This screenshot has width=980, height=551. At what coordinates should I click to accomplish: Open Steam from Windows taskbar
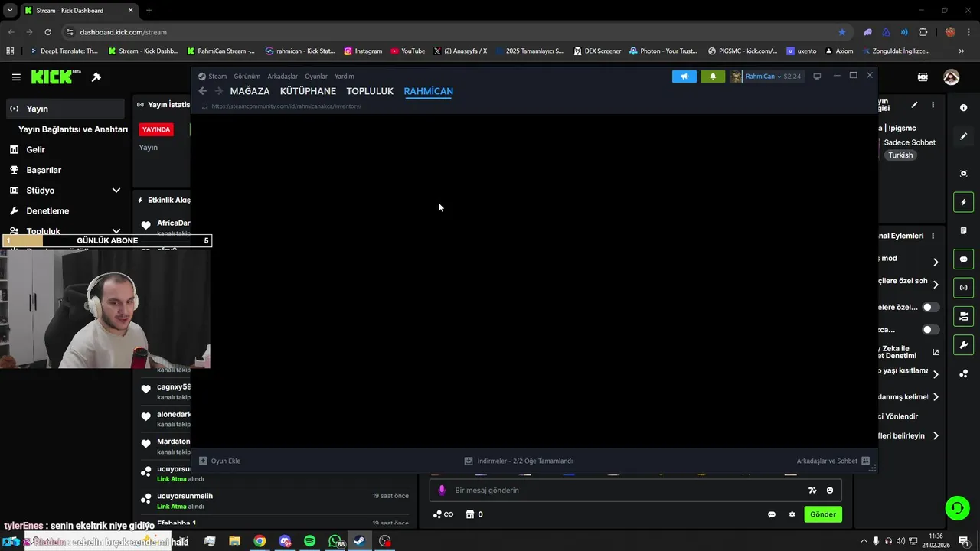(359, 541)
